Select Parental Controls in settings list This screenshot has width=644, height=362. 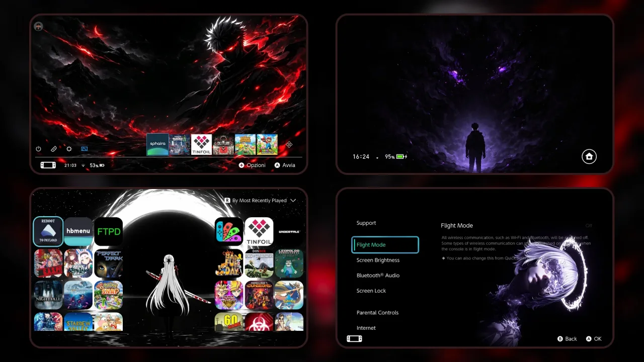tap(377, 313)
